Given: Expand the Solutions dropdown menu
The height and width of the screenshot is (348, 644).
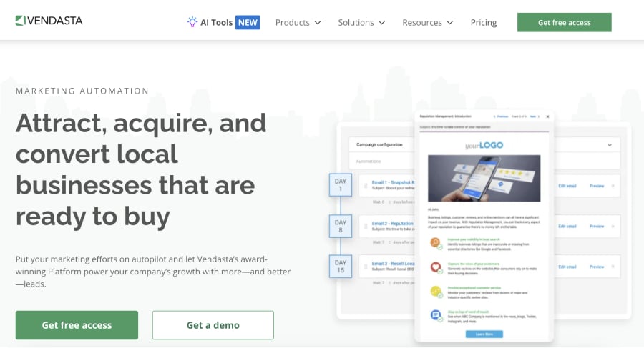Looking at the screenshot, I should point(361,23).
